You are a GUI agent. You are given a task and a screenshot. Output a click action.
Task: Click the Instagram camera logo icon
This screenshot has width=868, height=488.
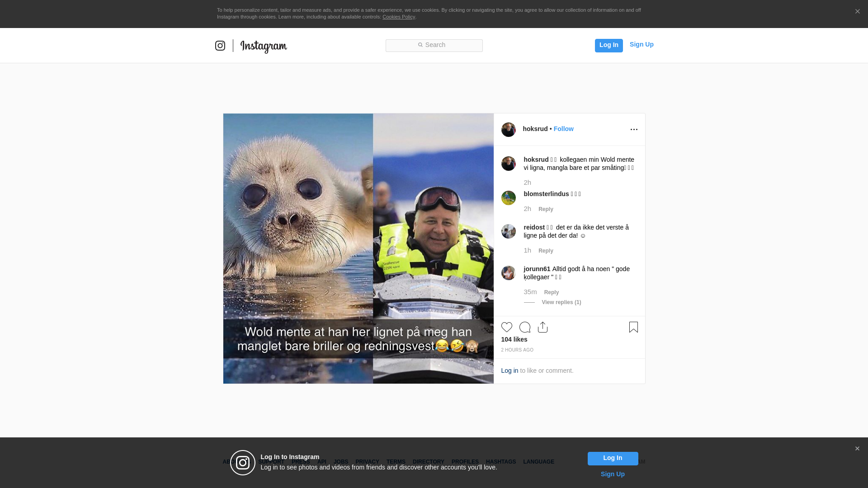tap(220, 46)
